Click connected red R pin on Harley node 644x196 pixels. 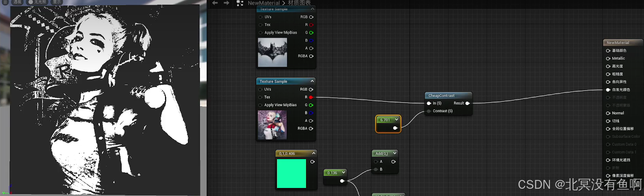coord(311,97)
